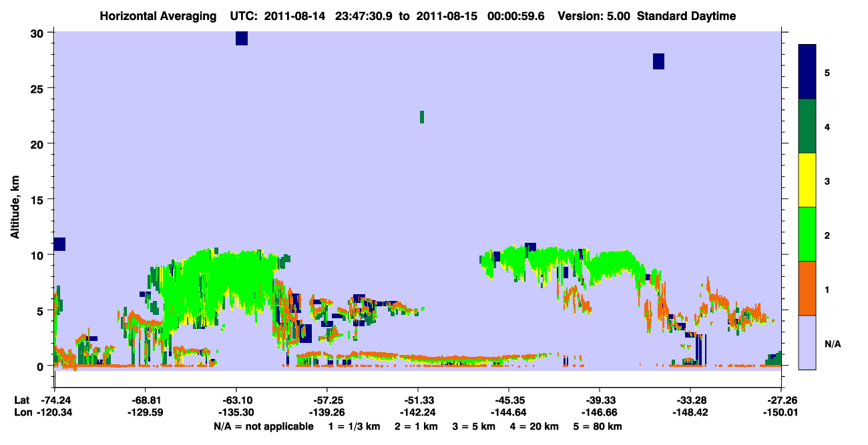Click longitude value -129.59
The width and height of the screenshot is (868, 445).
point(145,412)
